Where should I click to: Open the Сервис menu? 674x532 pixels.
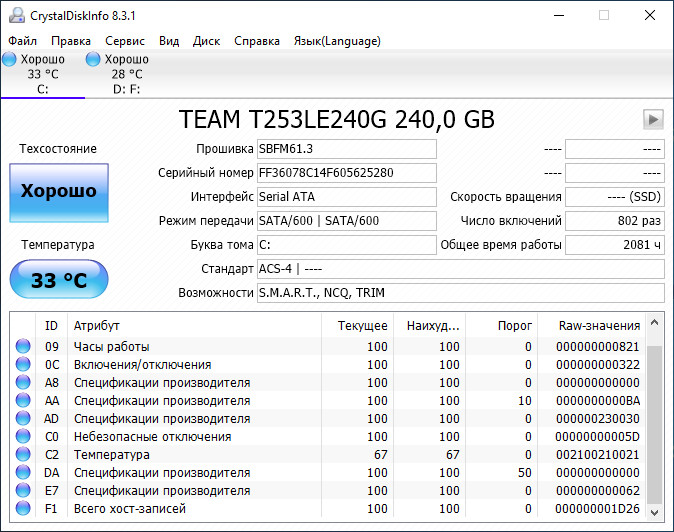(125, 41)
